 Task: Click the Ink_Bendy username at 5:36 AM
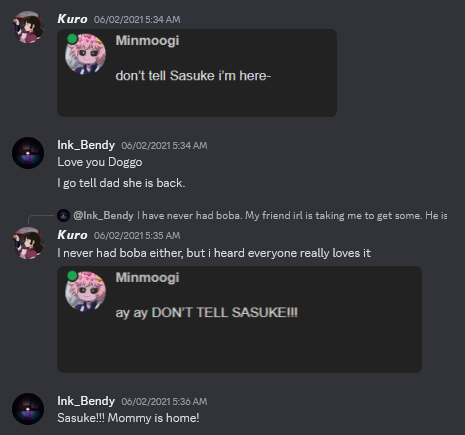click(x=86, y=401)
